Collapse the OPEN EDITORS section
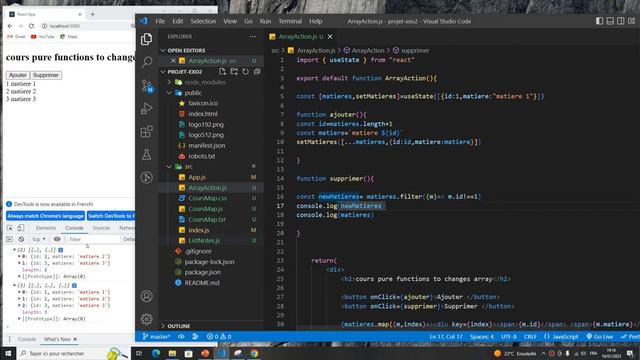The height and width of the screenshot is (360, 640). click(186, 50)
